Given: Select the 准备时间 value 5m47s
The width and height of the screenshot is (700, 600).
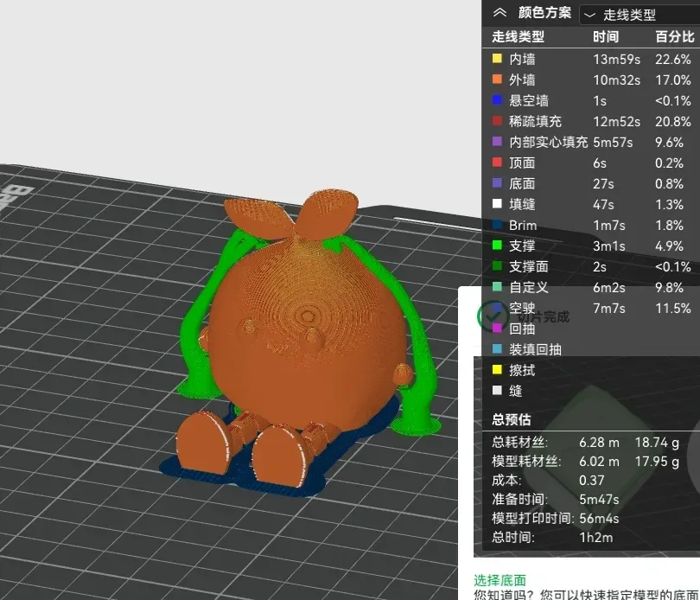Looking at the screenshot, I should pos(599,500).
